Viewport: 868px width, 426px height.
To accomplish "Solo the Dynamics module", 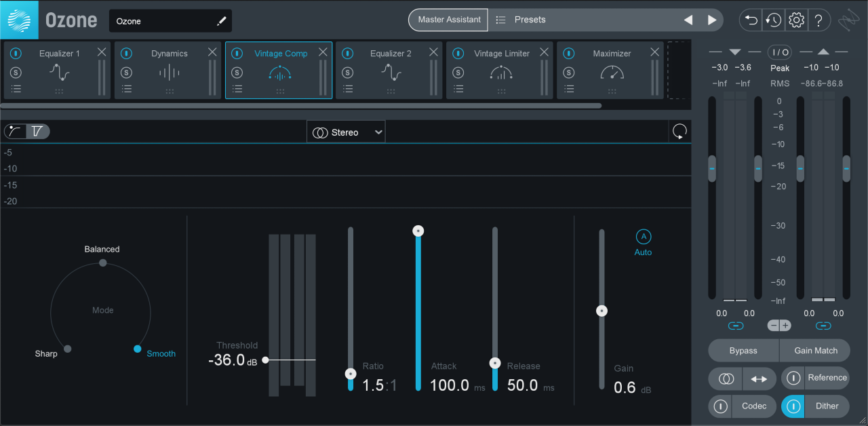I will 127,73.
